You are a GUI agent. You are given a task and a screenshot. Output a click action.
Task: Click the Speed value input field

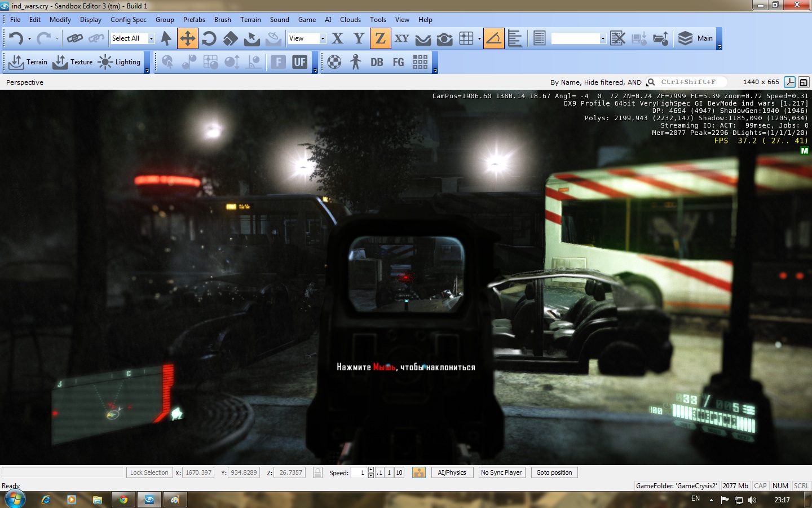click(x=359, y=472)
